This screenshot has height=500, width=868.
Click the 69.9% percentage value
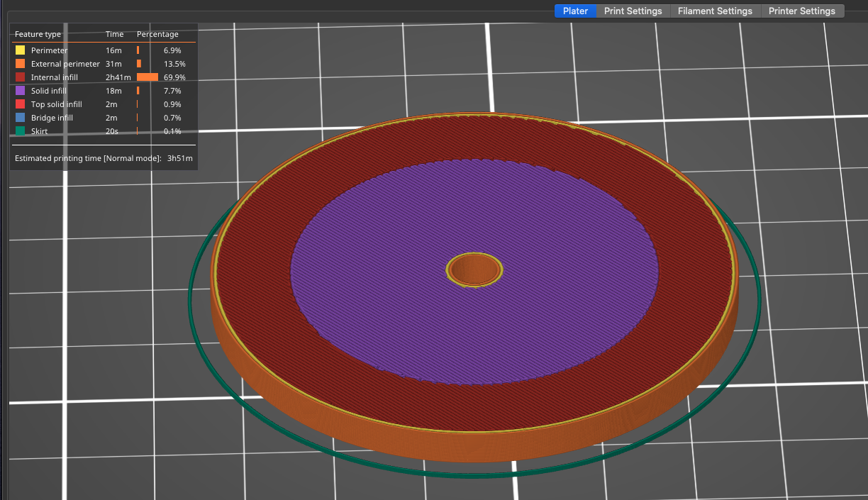174,78
